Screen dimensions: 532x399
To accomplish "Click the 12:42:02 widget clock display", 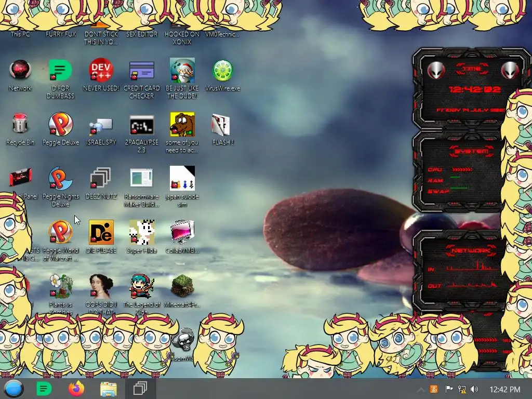I will point(475,89).
